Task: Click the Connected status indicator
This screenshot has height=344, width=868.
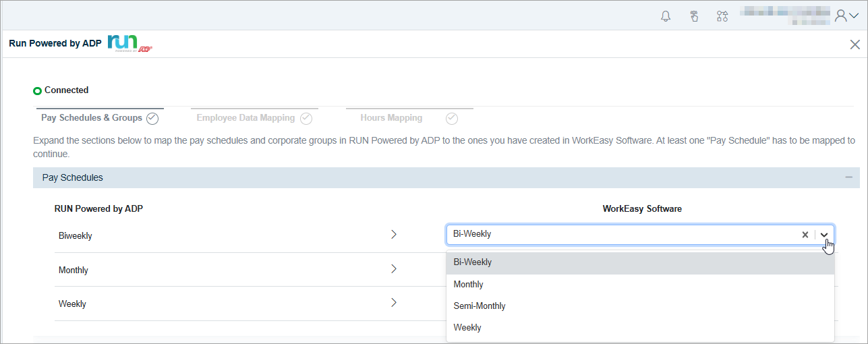Action: 61,90
